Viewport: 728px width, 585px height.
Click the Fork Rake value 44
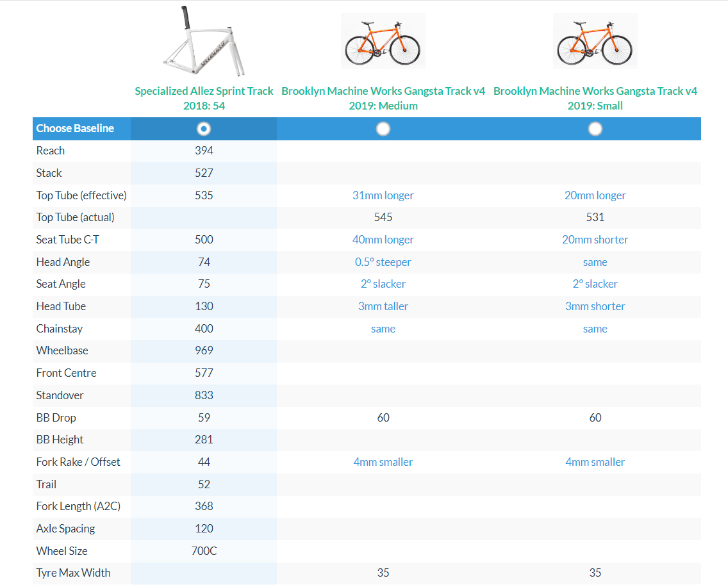coord(204,462)
